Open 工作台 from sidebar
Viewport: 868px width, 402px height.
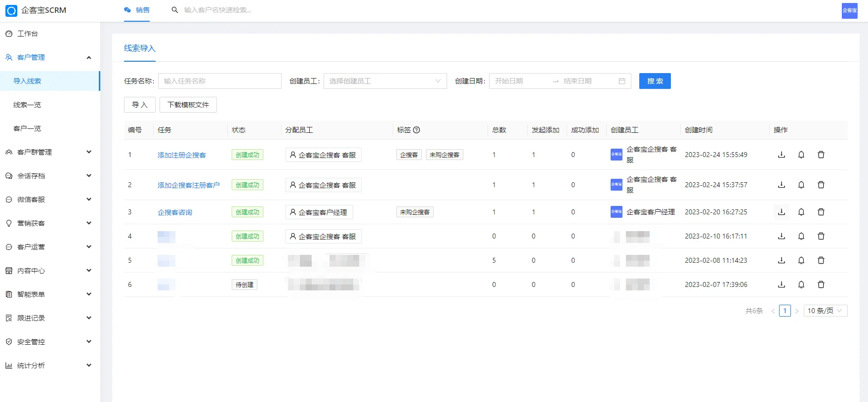pyautogui.click(x=50, y=34)
